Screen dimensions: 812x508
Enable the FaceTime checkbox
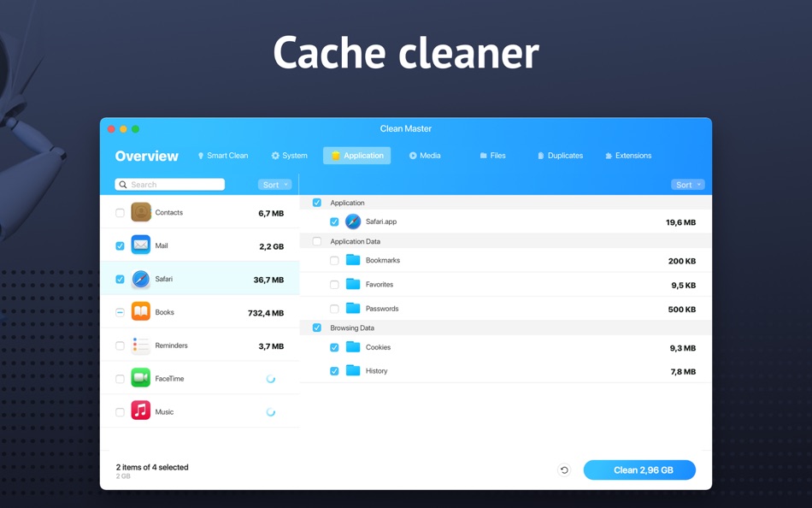120,379
